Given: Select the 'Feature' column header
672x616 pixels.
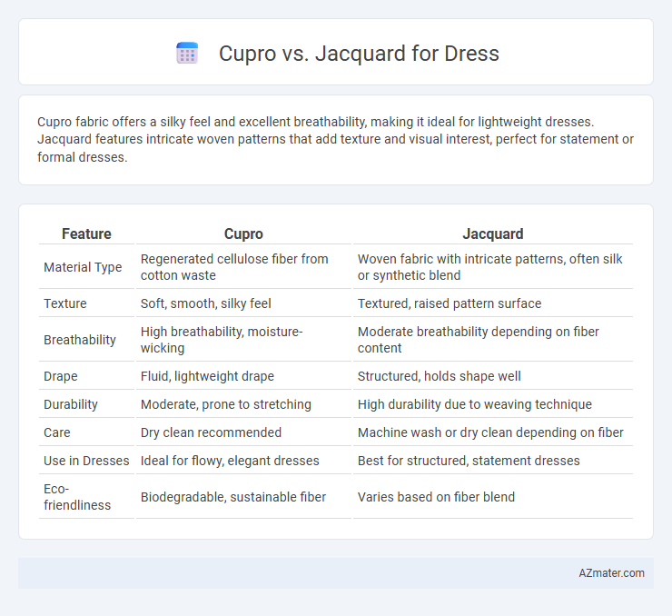Looking at the screenshot, I should [86, 233].
